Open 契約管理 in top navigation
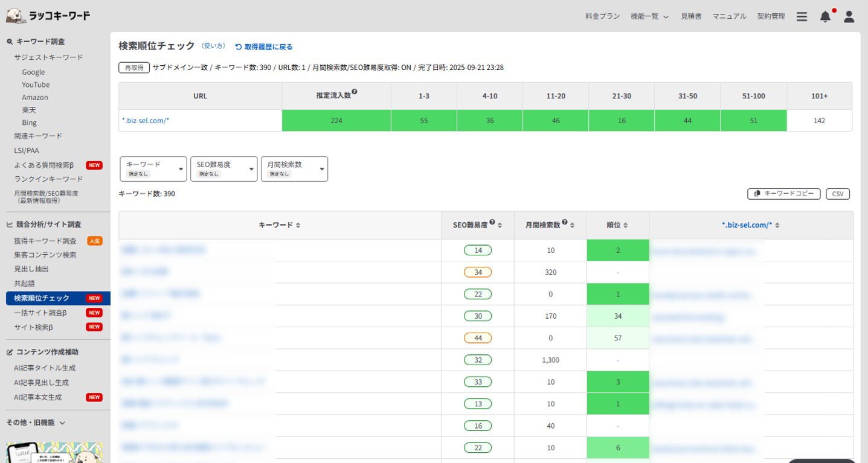 (x=771, y=17)
